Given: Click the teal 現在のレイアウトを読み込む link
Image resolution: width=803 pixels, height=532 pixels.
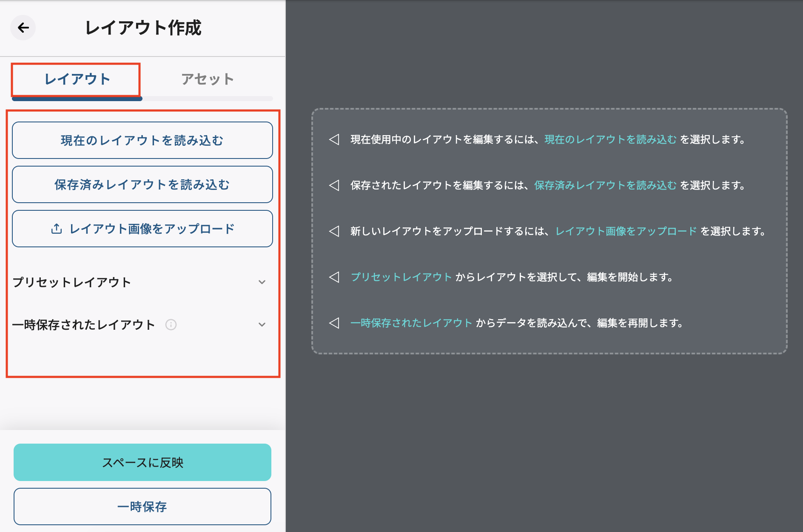Looking at the screenshot, I should [610, 139].
